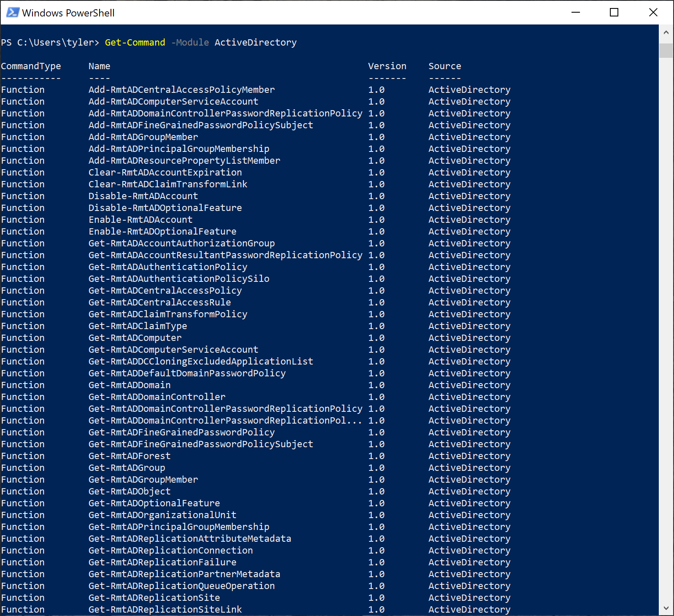Click Add-RmtADDomainControllerPasswordReplicationPolicy entry

226,113
